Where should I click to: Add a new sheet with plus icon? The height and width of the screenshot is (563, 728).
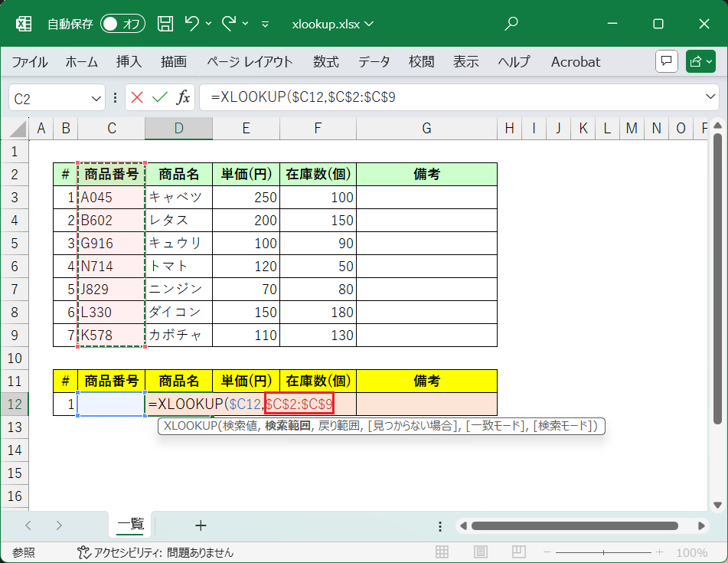pos(201,525)
